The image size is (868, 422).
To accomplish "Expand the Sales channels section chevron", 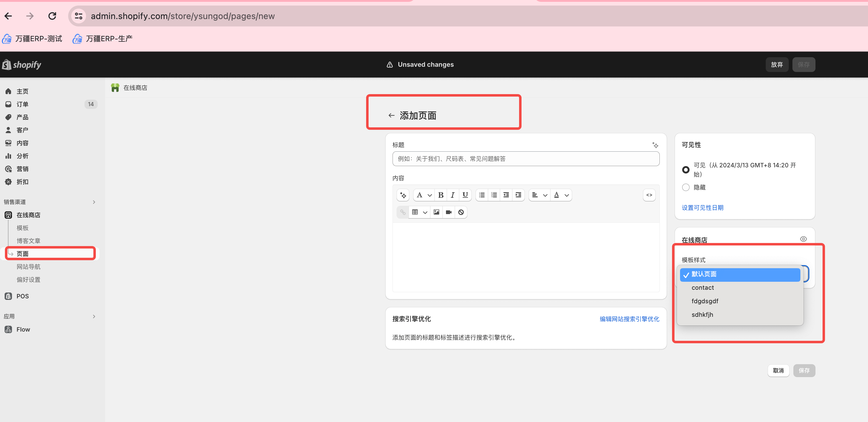I will click(x=94, y=202).
